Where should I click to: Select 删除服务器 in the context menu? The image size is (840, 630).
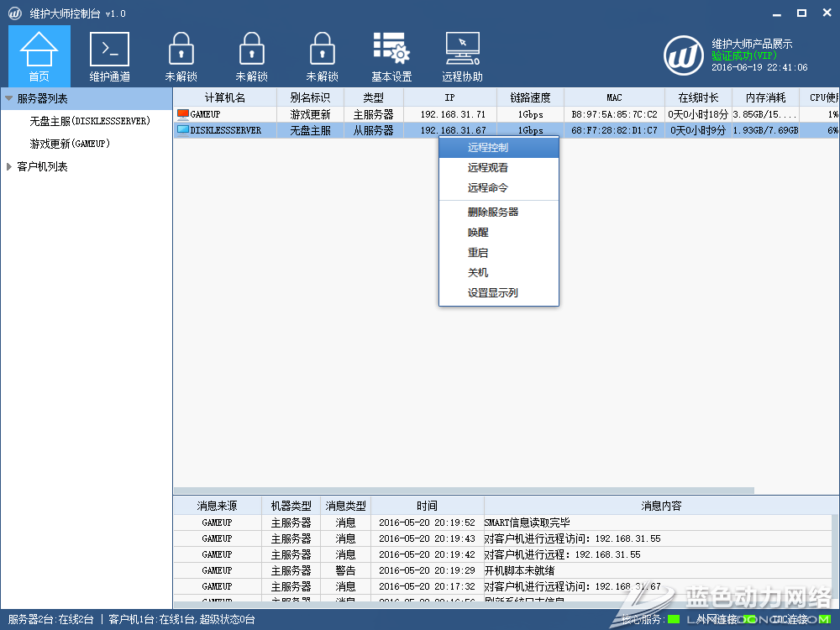click(493, 212)
